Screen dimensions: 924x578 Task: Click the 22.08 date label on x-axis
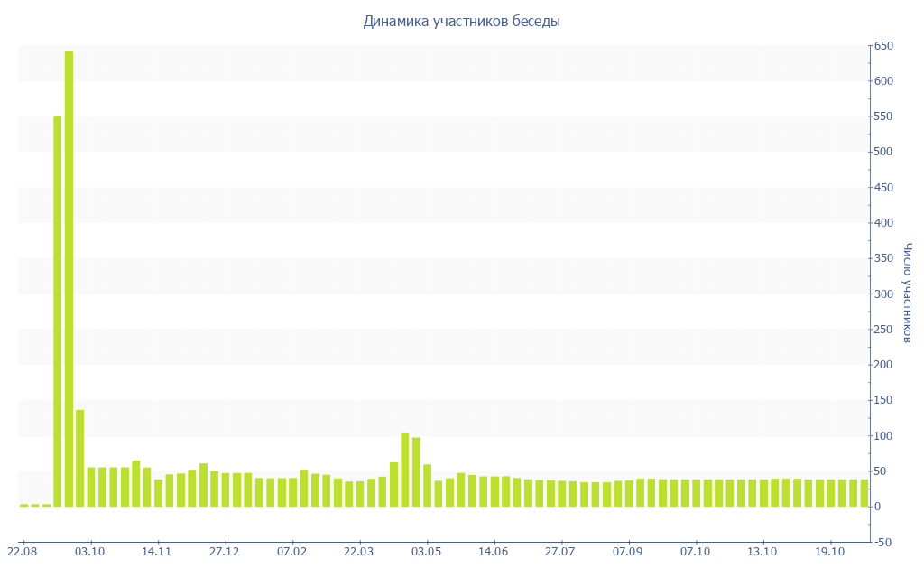(23, 551)
